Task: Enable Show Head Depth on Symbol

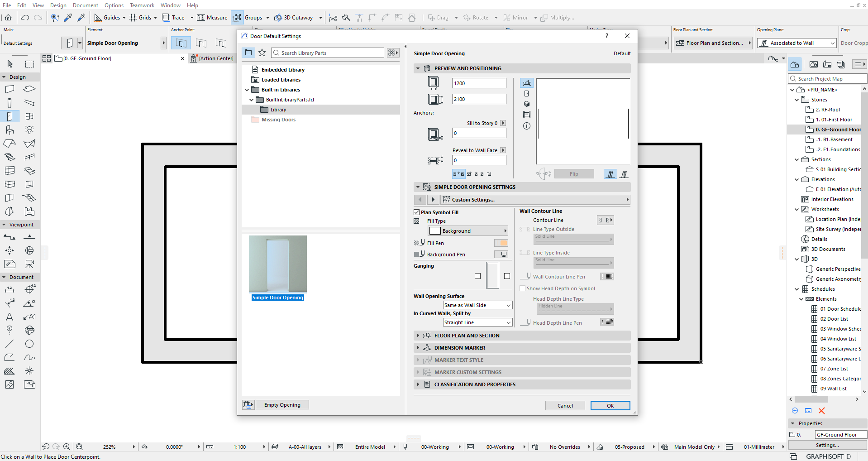Action: click(523, 288)
